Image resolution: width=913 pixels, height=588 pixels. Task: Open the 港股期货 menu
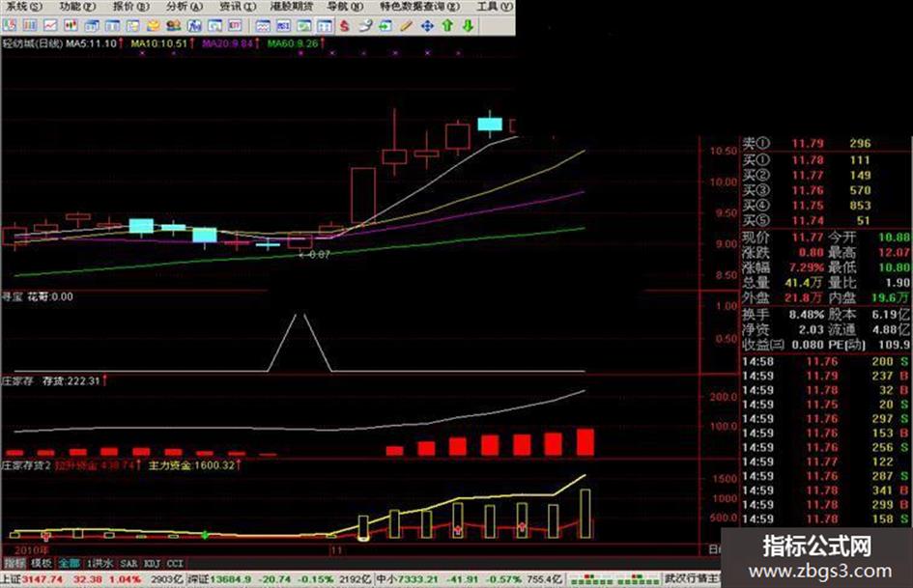pos(292,7)
